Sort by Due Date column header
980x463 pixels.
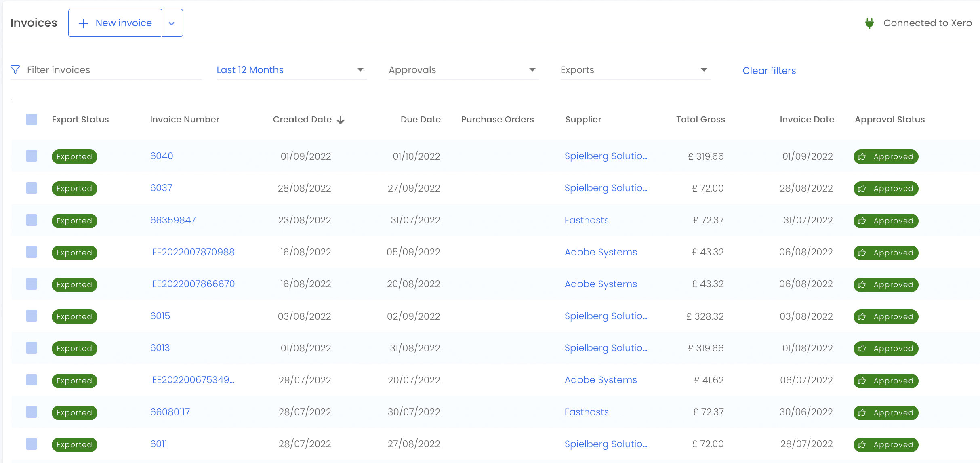(421, 120)
